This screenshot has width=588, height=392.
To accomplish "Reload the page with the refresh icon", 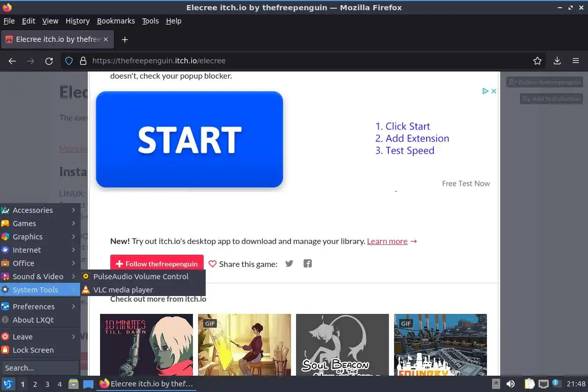I will coord(49,61).
